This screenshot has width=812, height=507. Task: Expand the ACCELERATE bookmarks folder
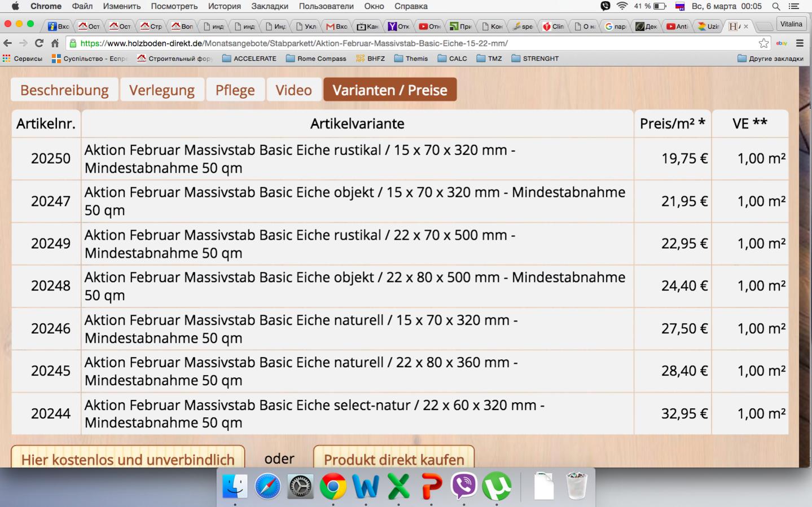tap(249, 58)
